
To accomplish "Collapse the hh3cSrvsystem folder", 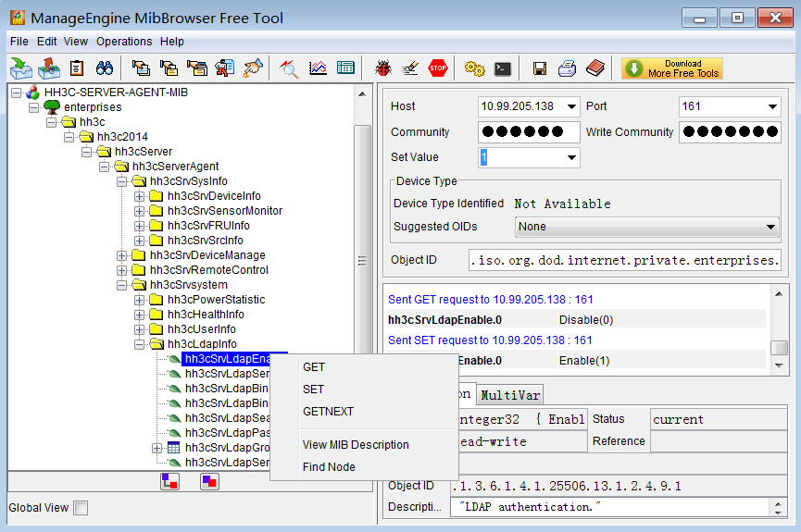I will tap(121, 285).
